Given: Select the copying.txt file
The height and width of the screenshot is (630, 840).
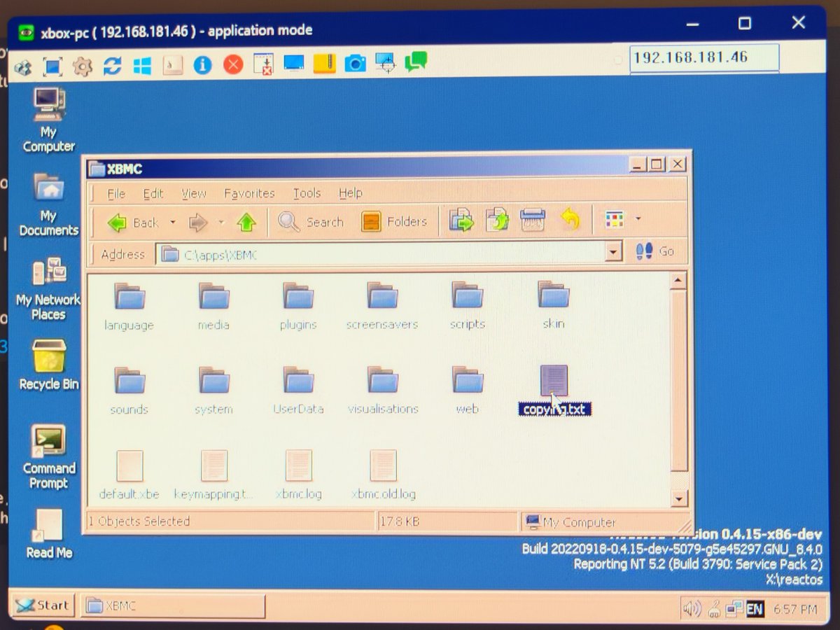Looking at the screenshot, I should [554, 390].
